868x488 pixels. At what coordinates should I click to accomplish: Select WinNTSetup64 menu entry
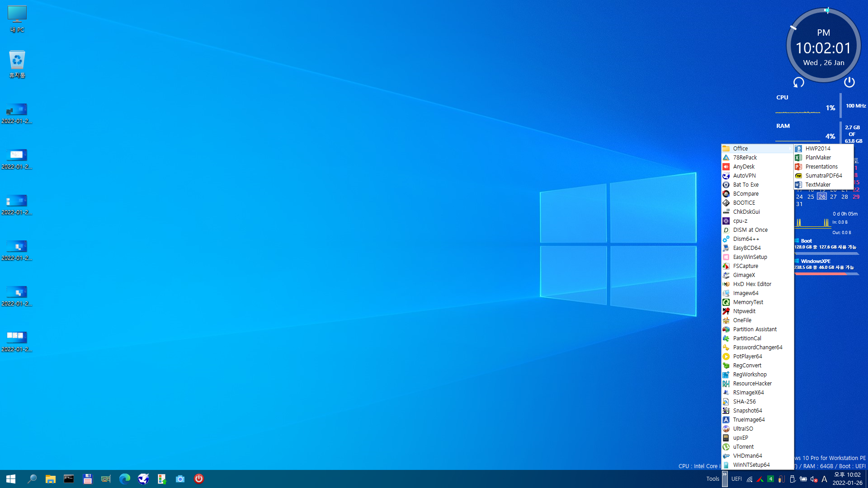(757, 465)
